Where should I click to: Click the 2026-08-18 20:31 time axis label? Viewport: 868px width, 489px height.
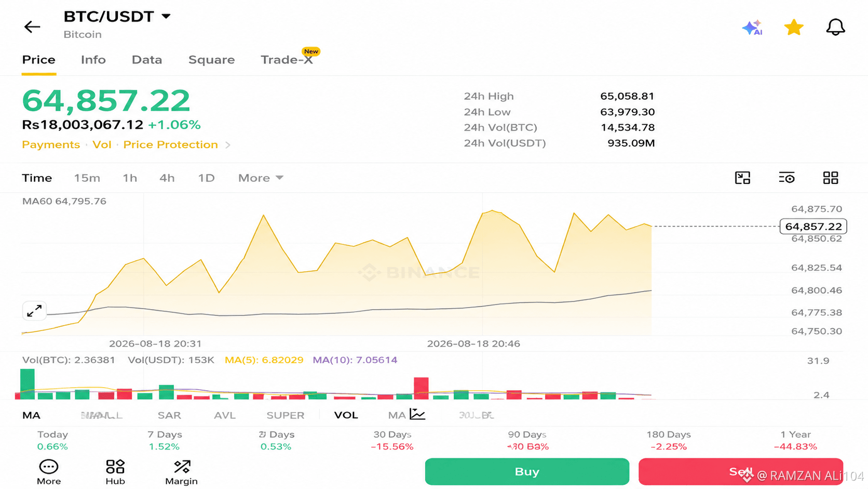tap(155, 343)
